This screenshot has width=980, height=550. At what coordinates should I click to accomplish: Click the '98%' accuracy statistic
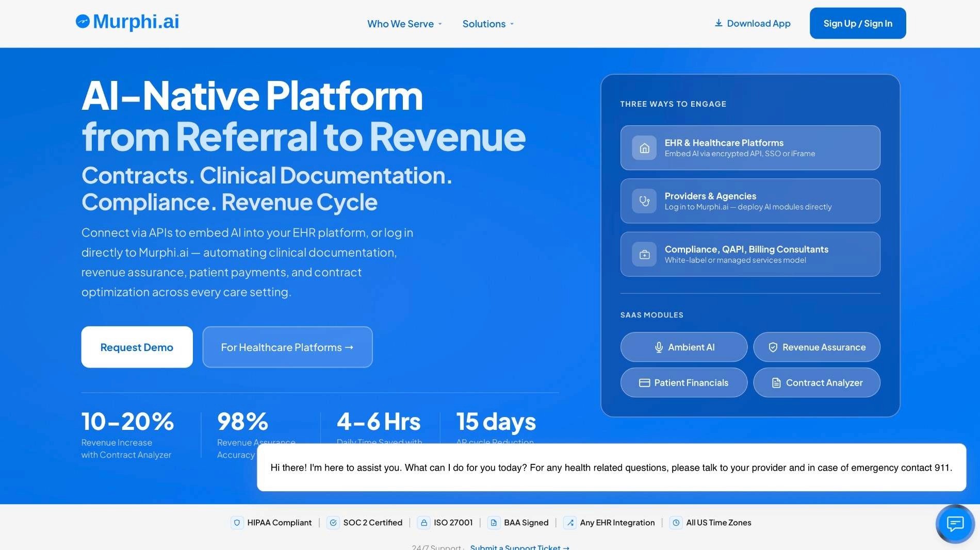click(243, 422)
